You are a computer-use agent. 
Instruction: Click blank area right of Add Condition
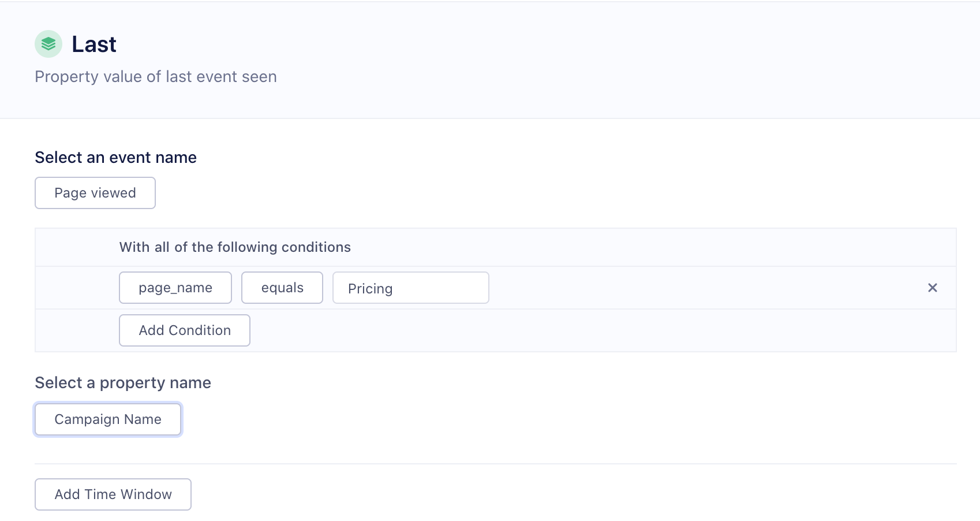[x=577, y=330]
